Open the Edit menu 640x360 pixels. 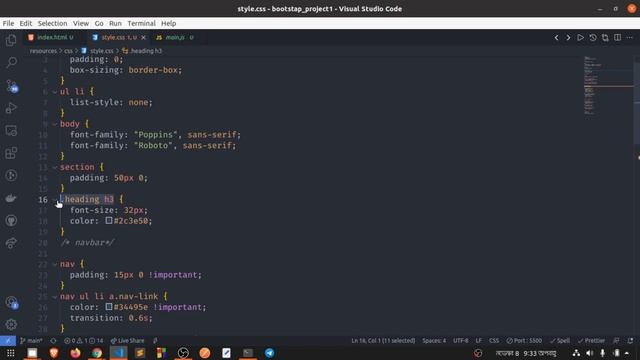(26, 23)
